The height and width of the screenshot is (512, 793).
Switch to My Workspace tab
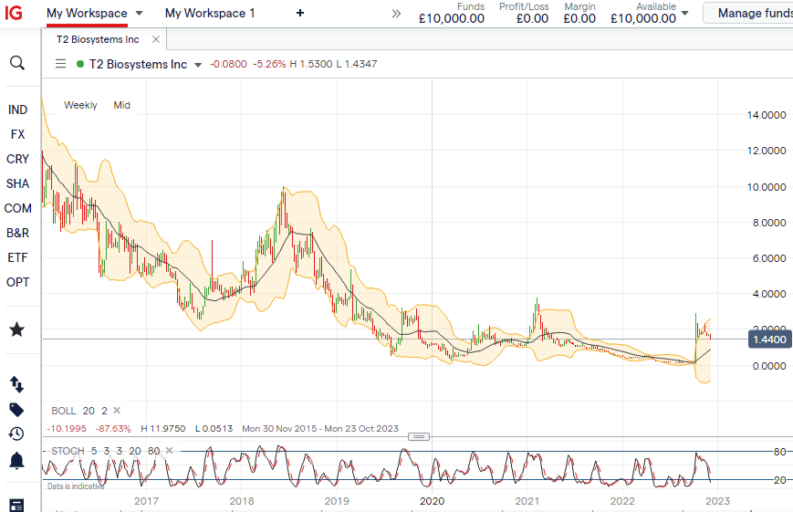coord(86,13)
